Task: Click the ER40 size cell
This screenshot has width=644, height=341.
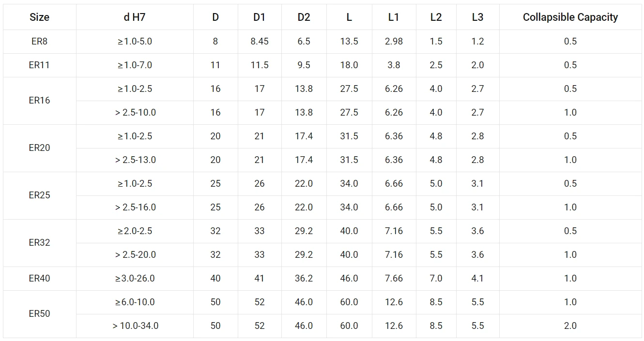Action: 39,278
